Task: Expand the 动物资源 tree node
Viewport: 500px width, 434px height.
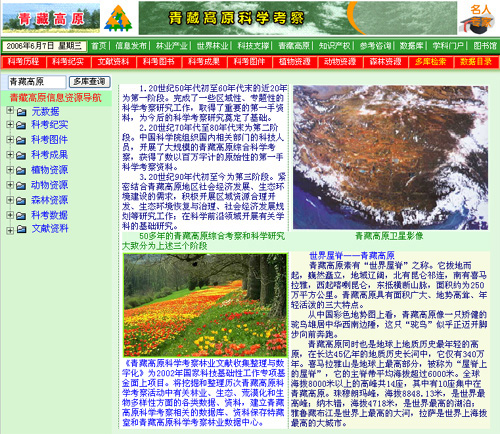Action: pyautogui.click(x=10, y=185)
